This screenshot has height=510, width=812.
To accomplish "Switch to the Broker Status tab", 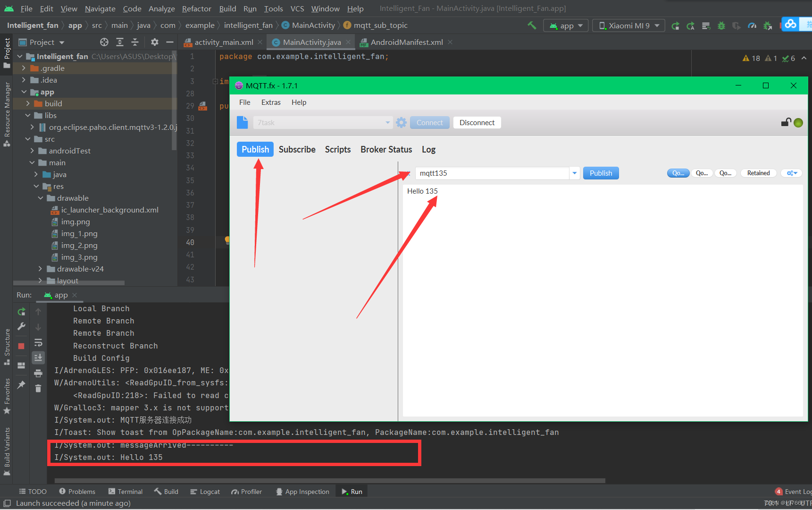I will coord(386,149).
